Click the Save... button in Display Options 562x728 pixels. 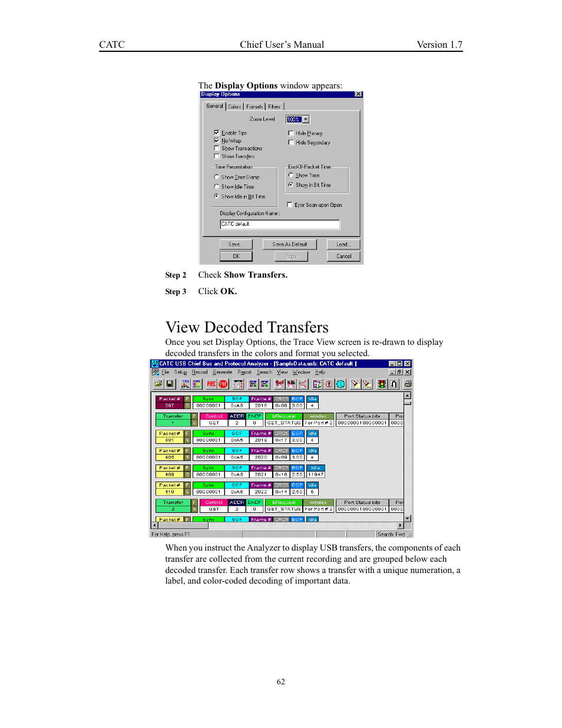click(x=236, y=244)
